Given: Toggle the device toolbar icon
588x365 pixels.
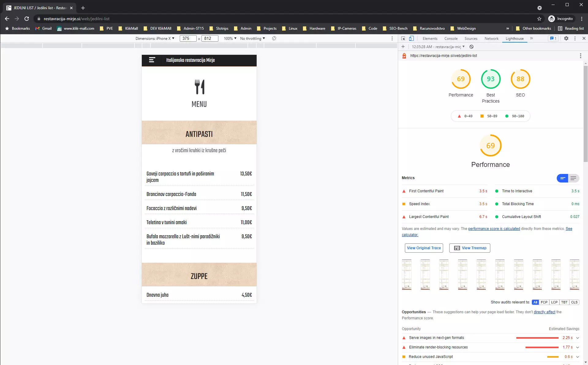Looking at the screenshot, I should coord(411,39).
